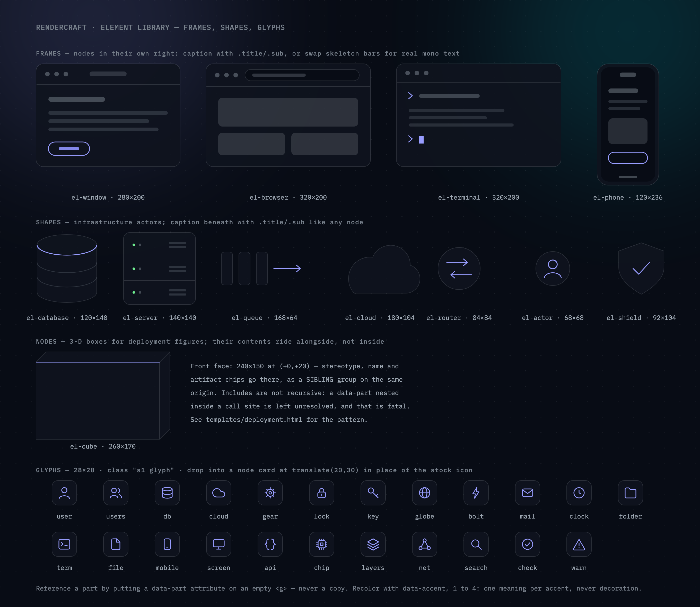This screenshot has height=607, width=700.
Task: Click the key glyph icon
Action: pos(373,493)
